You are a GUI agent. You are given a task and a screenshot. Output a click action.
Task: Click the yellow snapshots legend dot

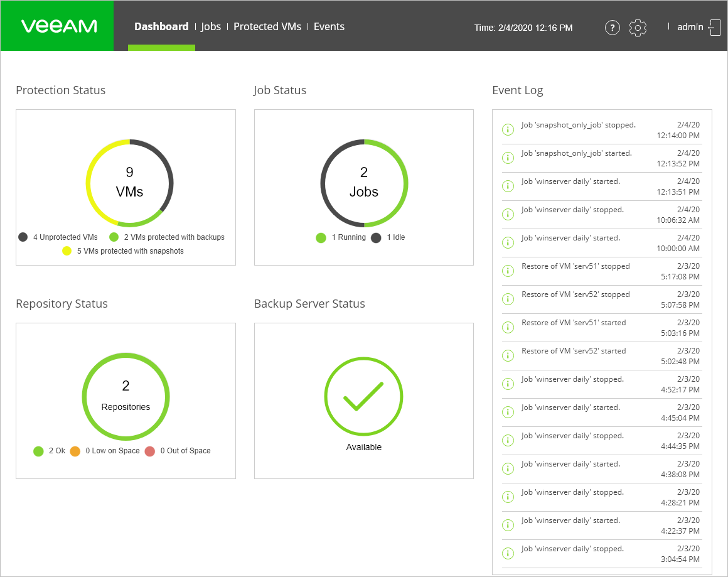(67, 251)
